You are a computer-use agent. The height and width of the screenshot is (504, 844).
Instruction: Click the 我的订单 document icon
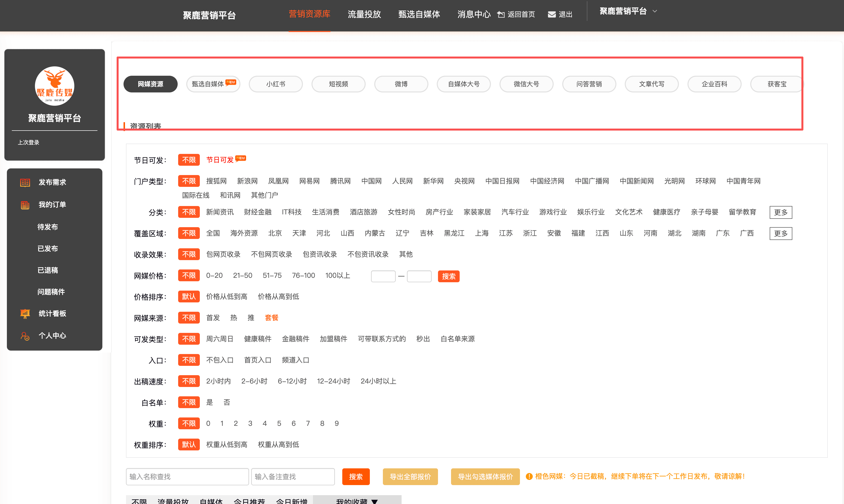click(25, 205)
